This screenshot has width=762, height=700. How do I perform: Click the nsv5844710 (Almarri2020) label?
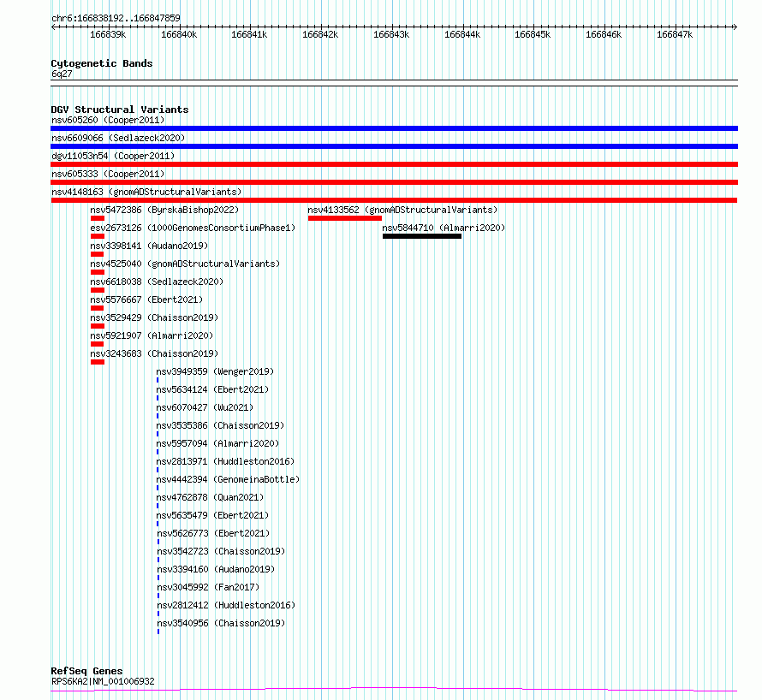point(444,228)
